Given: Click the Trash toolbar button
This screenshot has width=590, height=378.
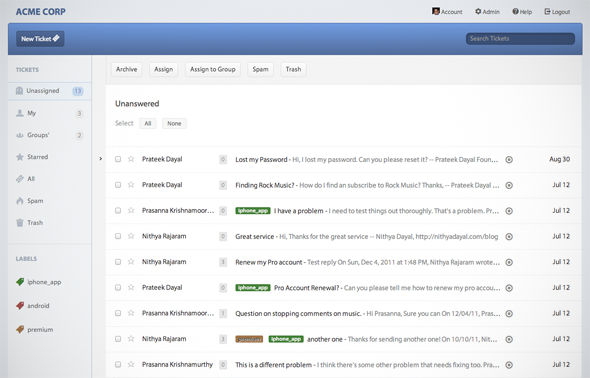Looking at the screenshot, I should tap(293, 69).
